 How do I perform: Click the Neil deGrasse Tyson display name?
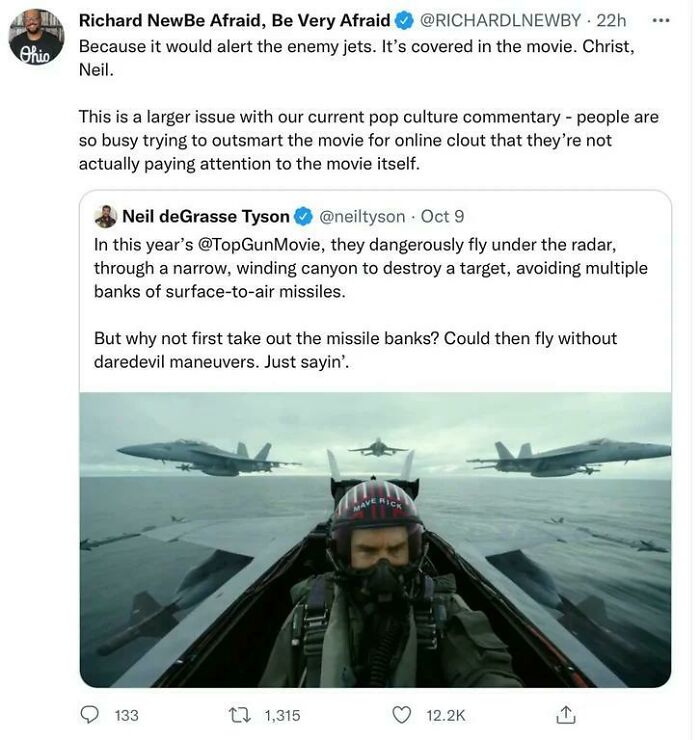[x=205, y=217]
